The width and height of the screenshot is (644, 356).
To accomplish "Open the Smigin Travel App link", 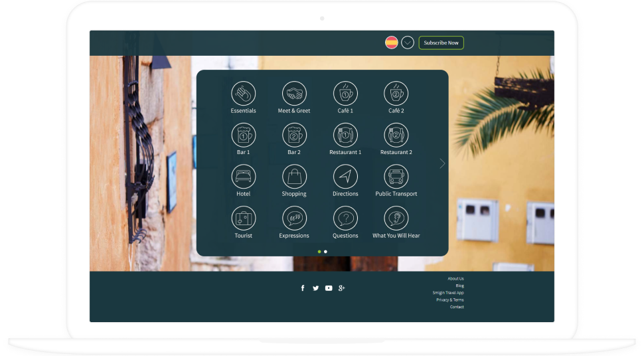I will point(448,293).
